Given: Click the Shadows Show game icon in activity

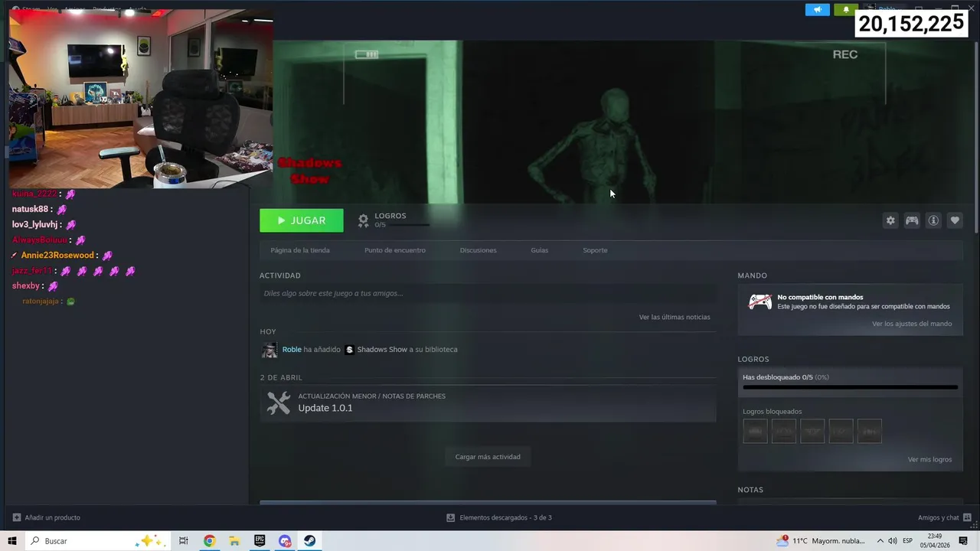Looking at the screenshot, I should [349, 350].
